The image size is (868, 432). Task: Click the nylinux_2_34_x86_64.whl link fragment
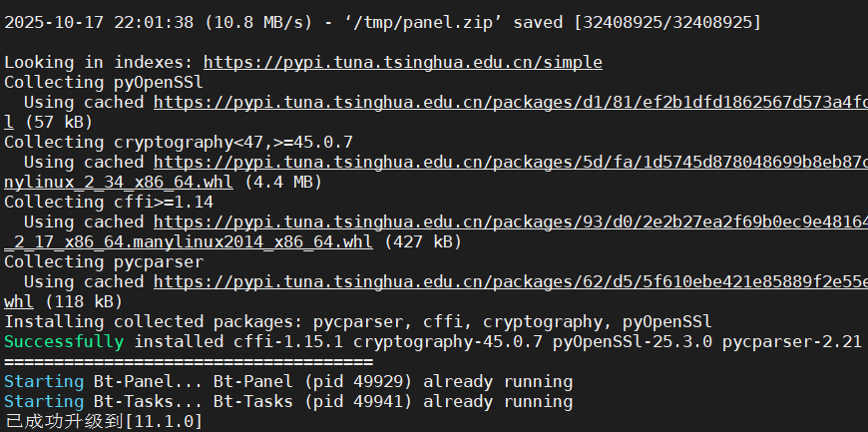coord(118,182)
